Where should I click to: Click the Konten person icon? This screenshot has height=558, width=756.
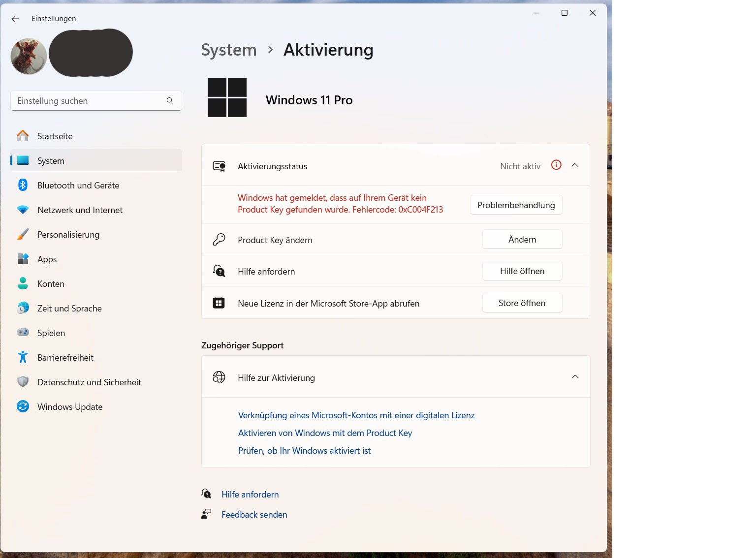coord(23,283)
